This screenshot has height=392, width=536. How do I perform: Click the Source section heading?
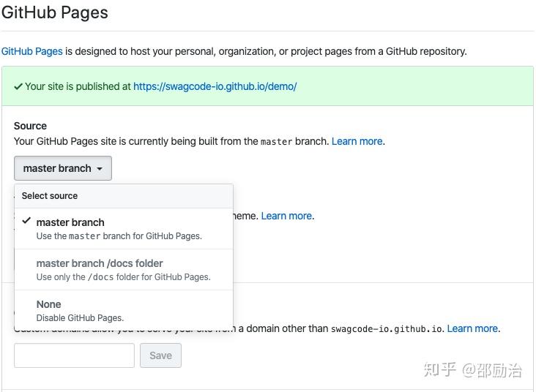tap(30, 126)
